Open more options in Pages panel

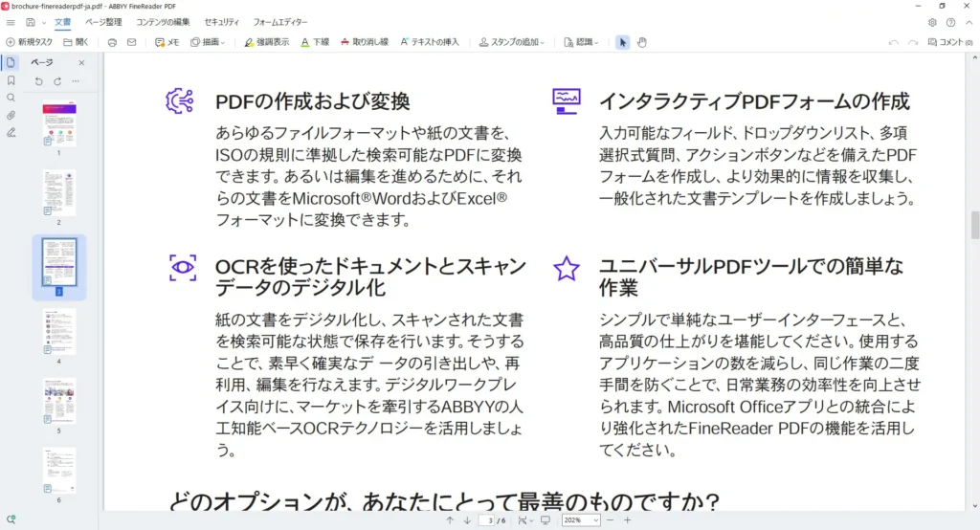pyautogui.click(x=76, y=81)
